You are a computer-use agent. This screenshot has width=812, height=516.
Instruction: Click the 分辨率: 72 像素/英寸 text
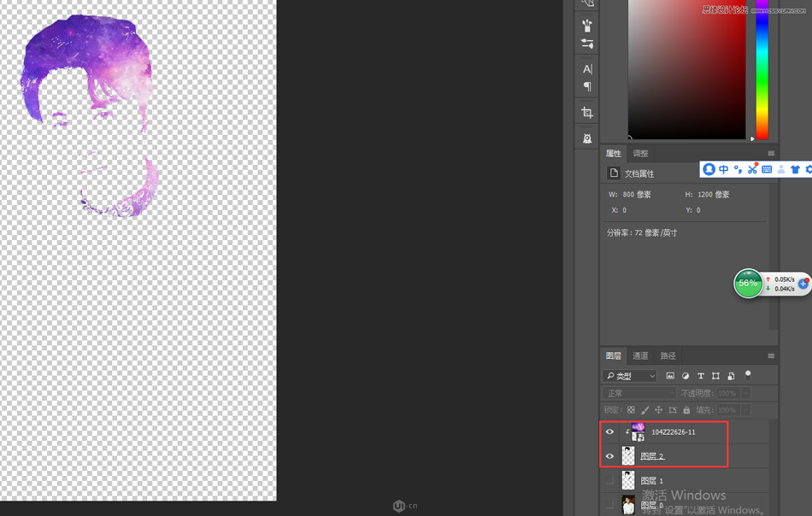(642, 233)
